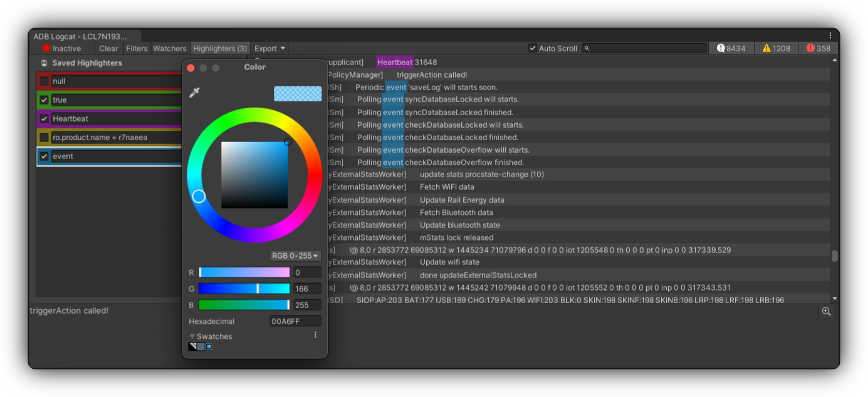Click on the G channel slider

tap(244, 289)
